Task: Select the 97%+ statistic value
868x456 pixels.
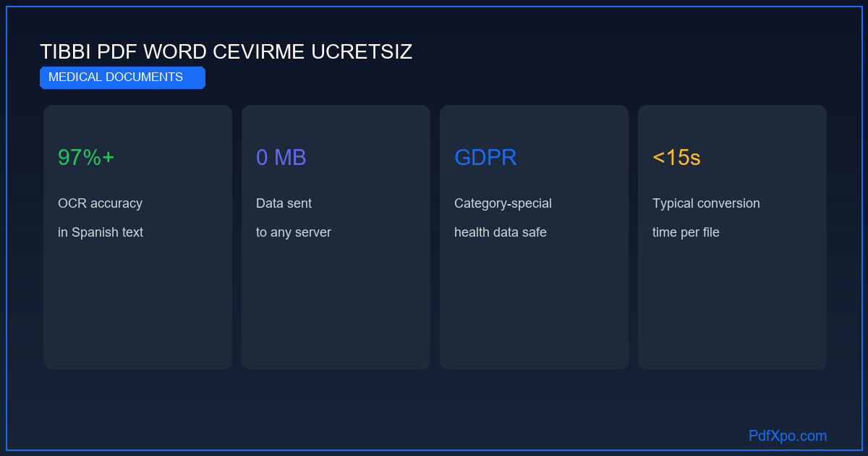Action: click(x=86, y=157)
